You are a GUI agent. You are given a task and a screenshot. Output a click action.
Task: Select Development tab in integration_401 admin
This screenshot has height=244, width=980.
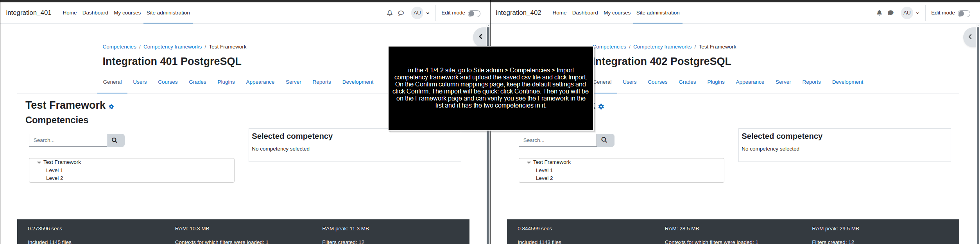(x=358, y=82)
